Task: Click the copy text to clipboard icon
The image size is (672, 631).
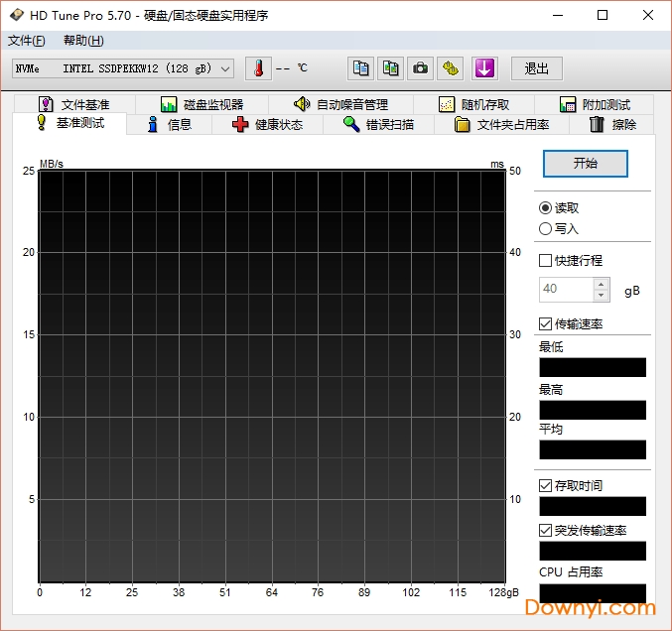Action: click(360, 68)
